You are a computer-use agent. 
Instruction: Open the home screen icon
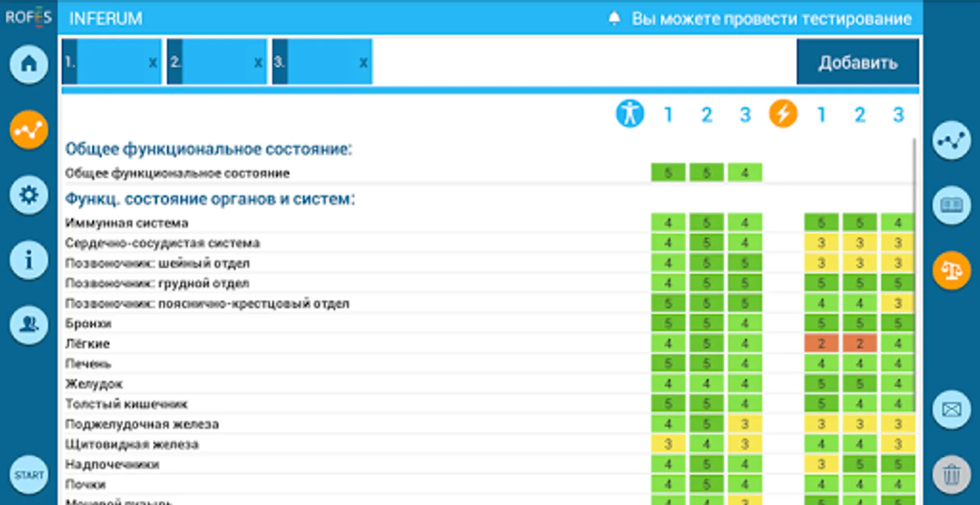pyautogui.click(x=29, y=65)
